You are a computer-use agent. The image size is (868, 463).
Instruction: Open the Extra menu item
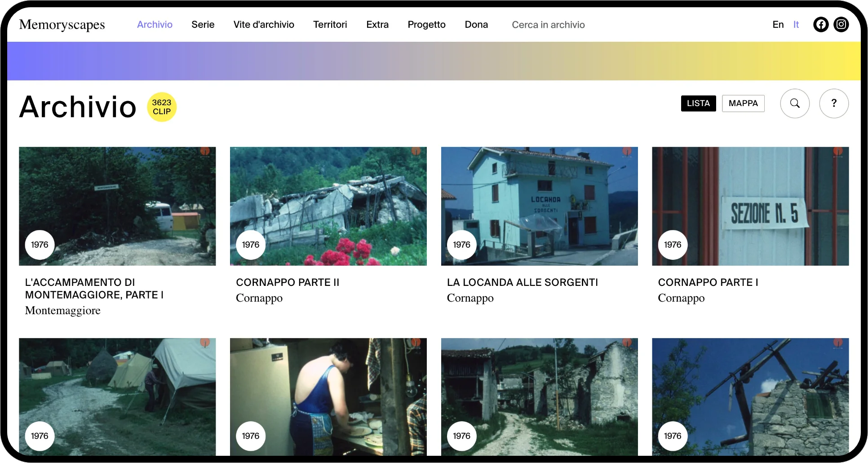tap(377, 25)
